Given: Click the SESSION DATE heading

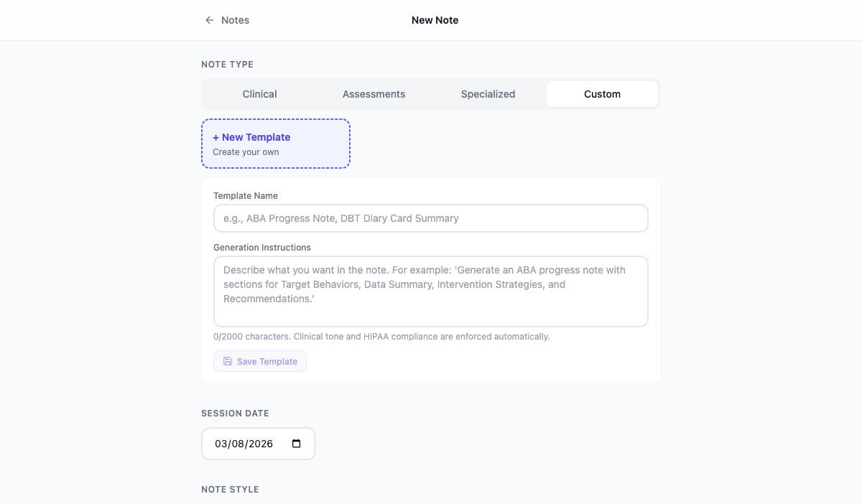Looking at the screenshot, I should click(235, 413).
